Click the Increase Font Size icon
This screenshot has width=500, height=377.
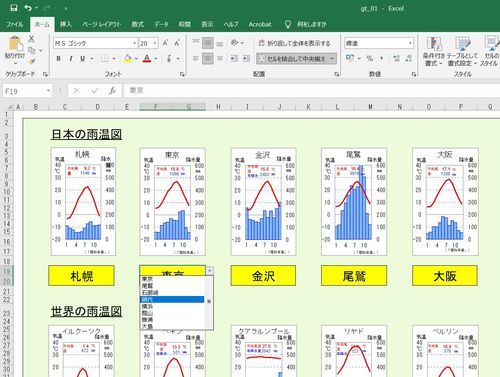[165, 43]
